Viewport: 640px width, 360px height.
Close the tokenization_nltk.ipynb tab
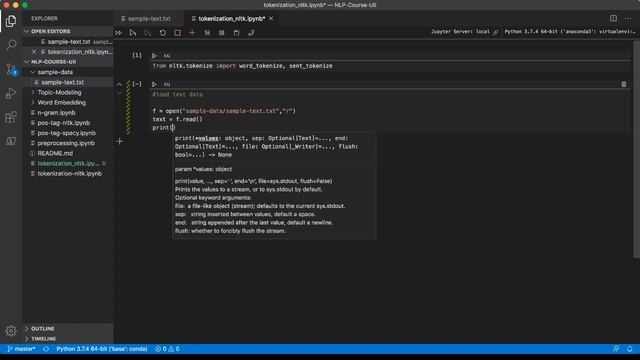271,19
